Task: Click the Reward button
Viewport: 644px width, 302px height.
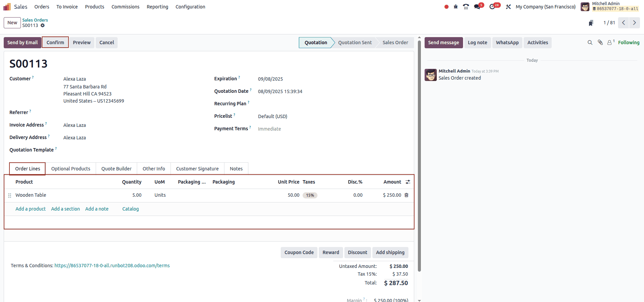Action: (x=331, y=252)
